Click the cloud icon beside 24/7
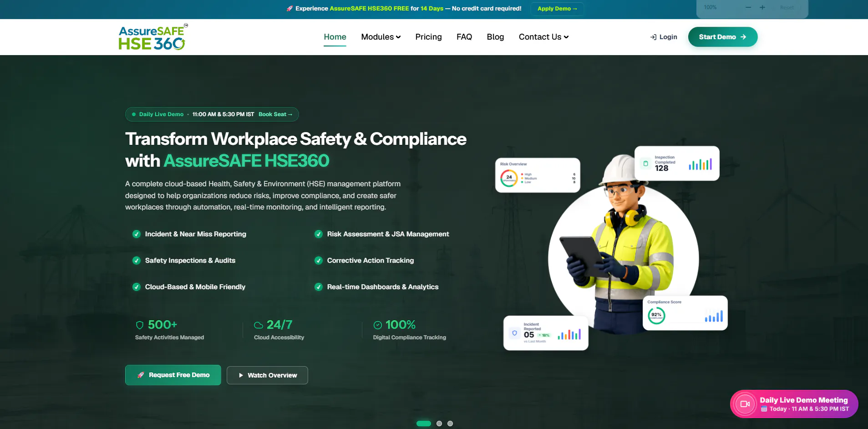The height and width of the screenshot is (429, 868). pyautogui.click(x=259, y=325)
